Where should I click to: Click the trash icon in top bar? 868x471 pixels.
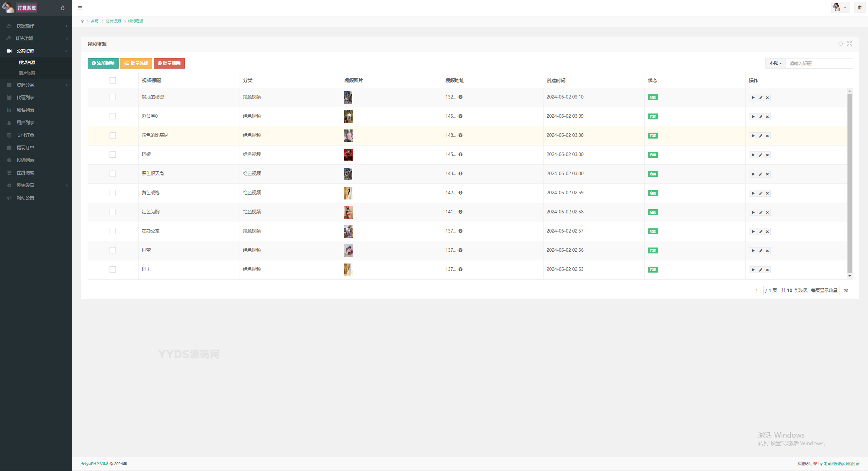point(860,8)
